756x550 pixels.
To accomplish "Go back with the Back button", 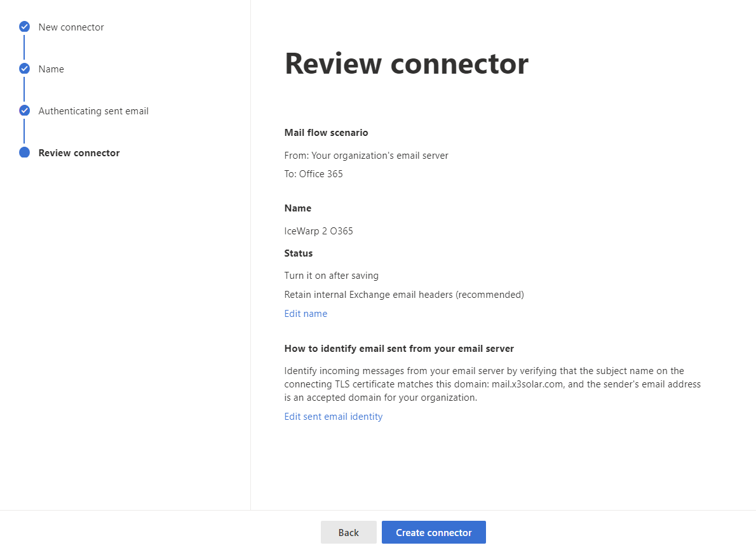I will (x=349, y=532).
